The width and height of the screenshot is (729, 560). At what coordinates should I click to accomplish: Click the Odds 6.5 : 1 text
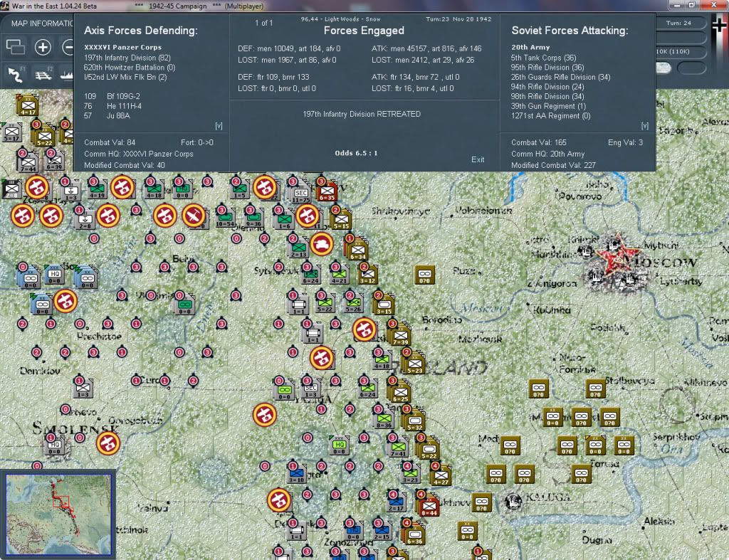tap(356, 153)
